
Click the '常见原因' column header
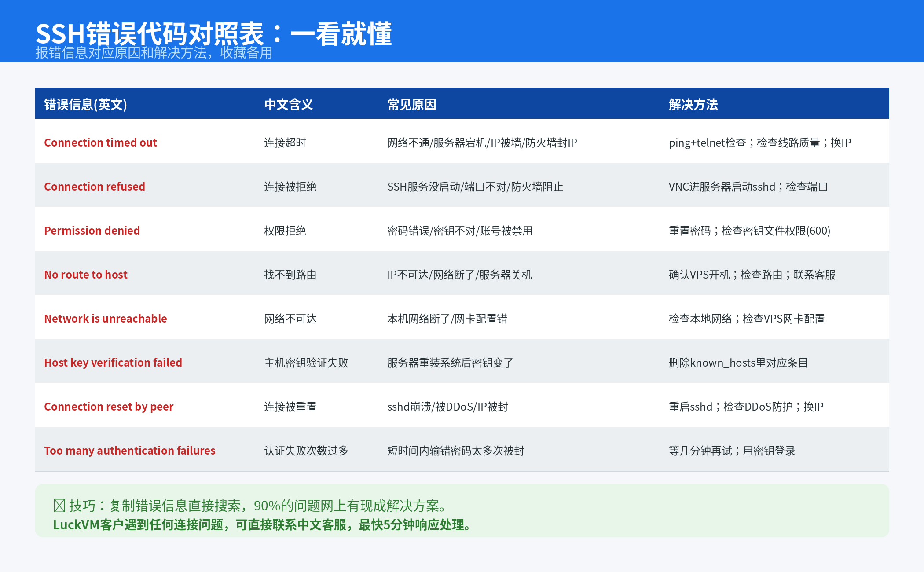(x=412, y=105)
